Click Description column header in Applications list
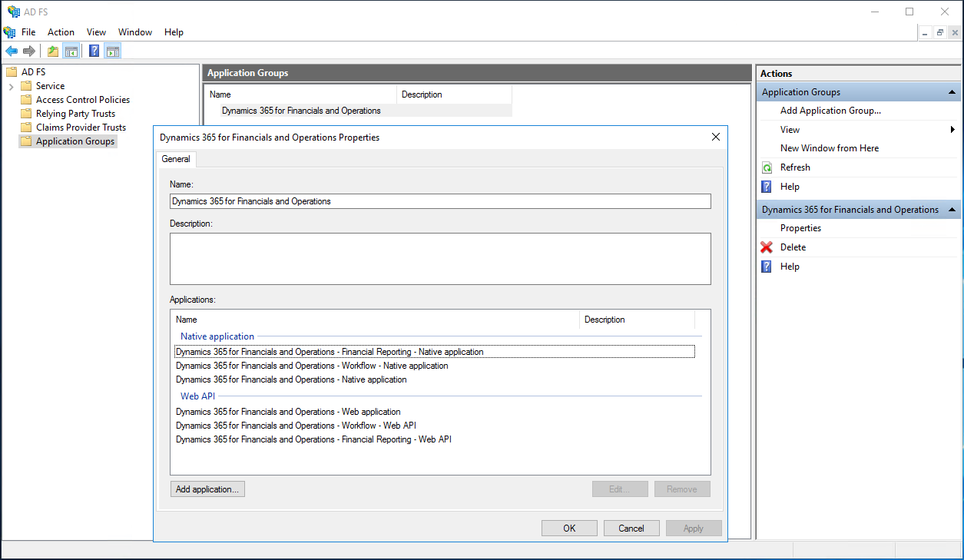964x560 pixels. (637, 320)
